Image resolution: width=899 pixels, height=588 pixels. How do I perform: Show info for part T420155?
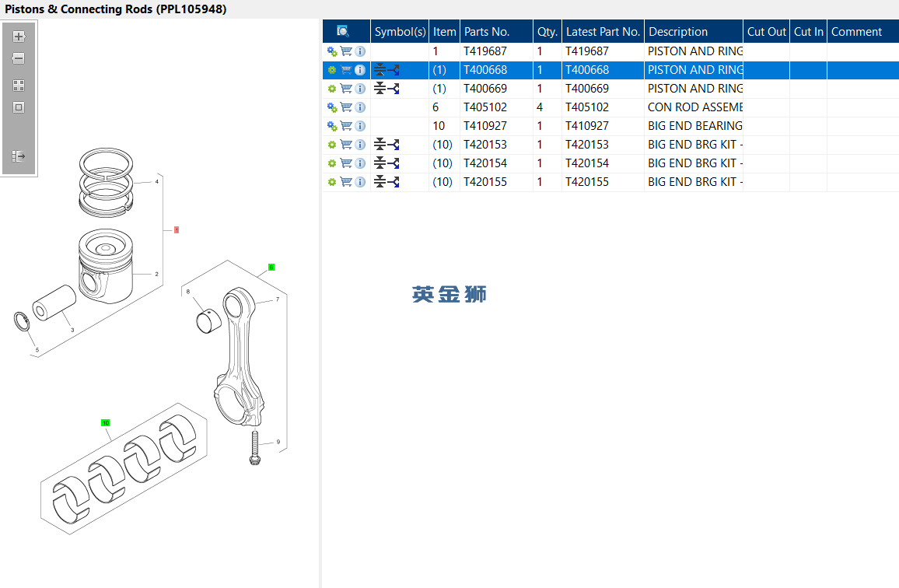(x=360, y=182)
